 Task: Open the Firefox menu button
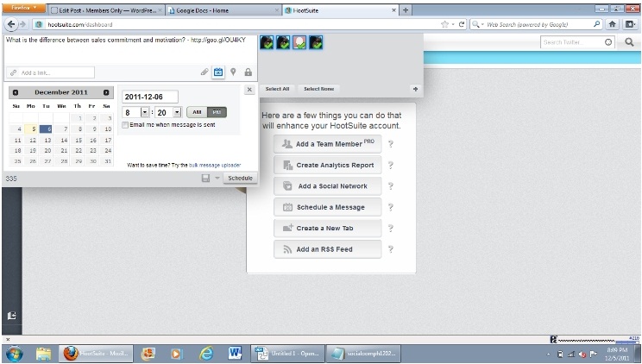click(x=24, y=8)
